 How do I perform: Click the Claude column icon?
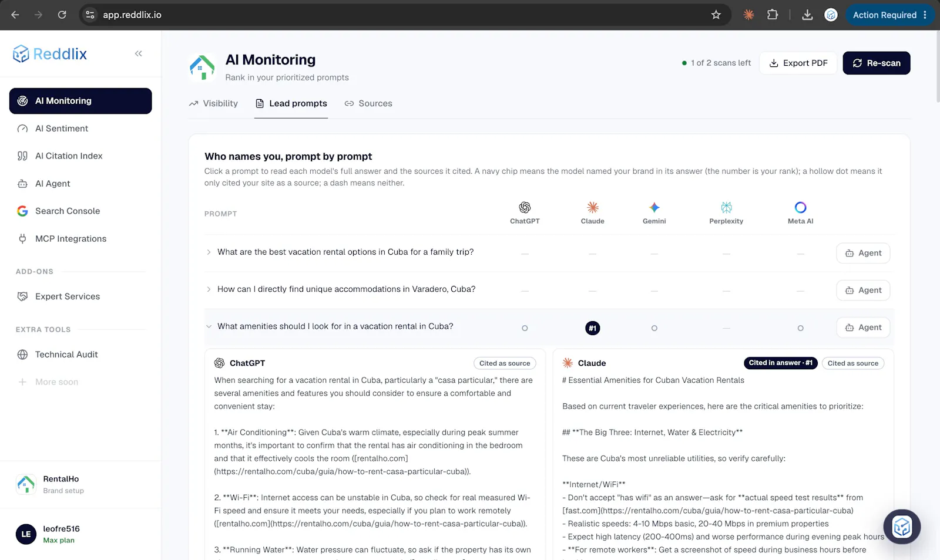(593, 208)
